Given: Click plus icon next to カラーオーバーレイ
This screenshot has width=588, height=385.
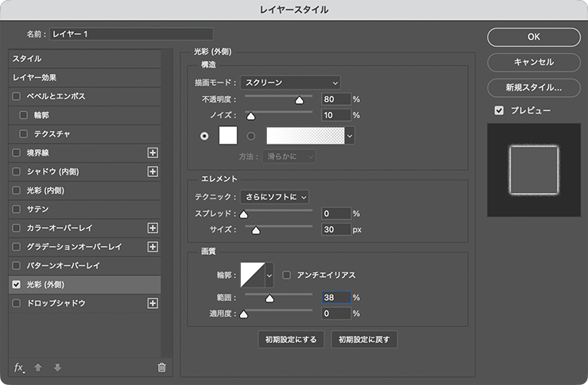Looking at the screenshot, I should point(153,228).
